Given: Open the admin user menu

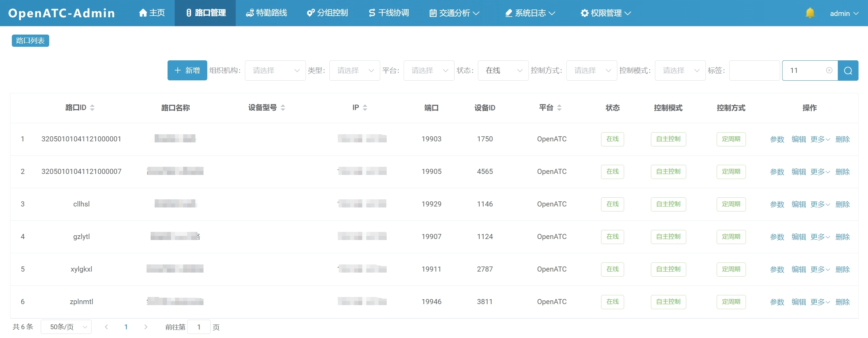Looking at the screenshot, I should [x=844, y=14].
